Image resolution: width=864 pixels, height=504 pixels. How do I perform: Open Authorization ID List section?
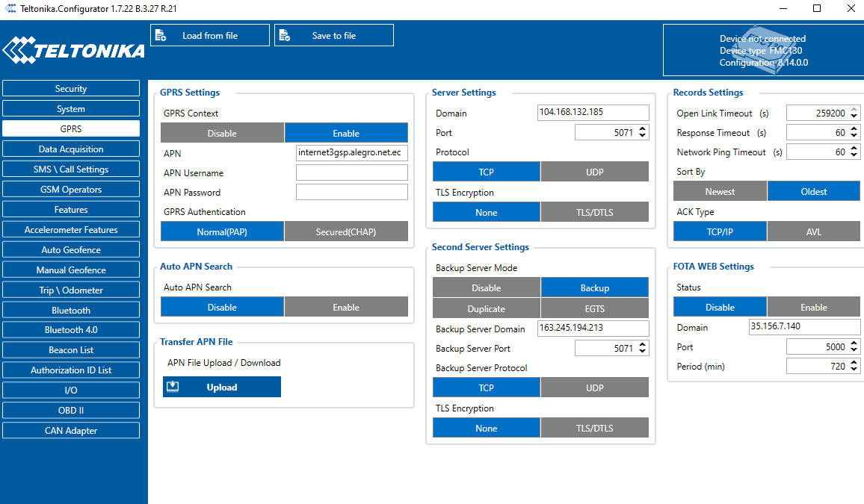[71, 370]
